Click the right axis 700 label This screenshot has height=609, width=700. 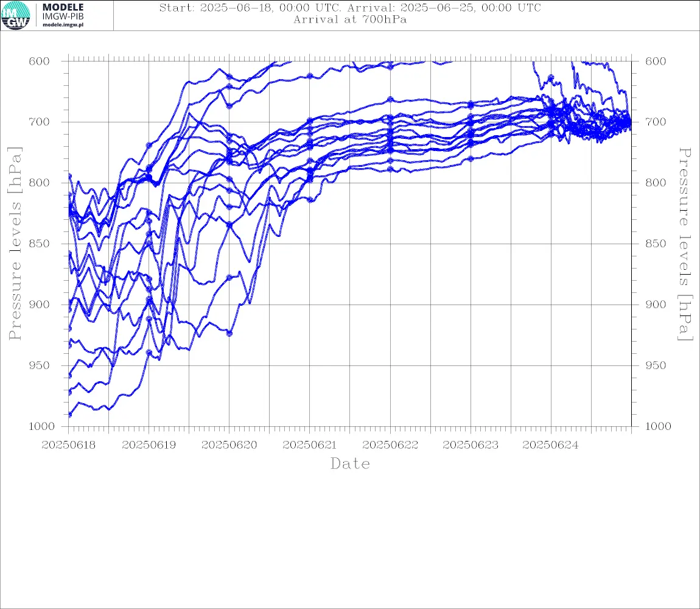click(x=656, y=122)
